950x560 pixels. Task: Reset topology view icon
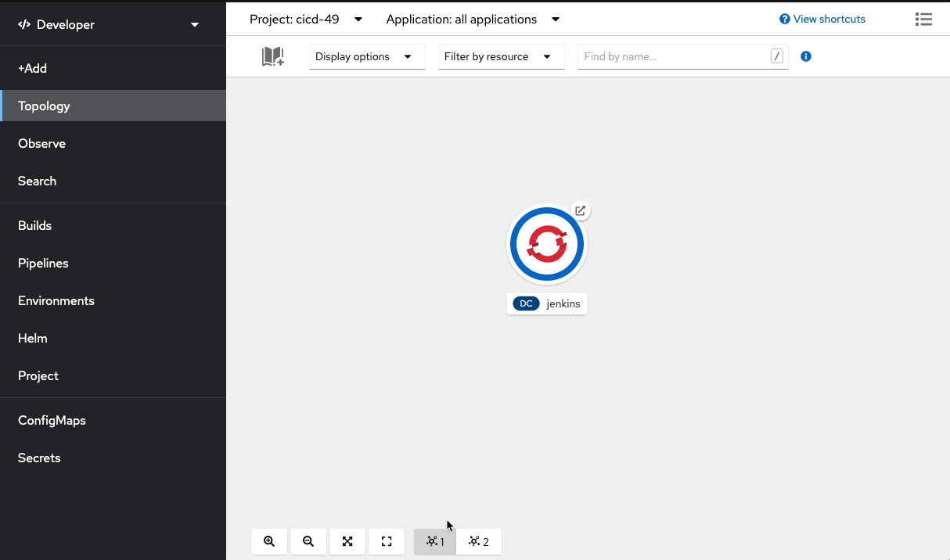click(x=387, y=541)
